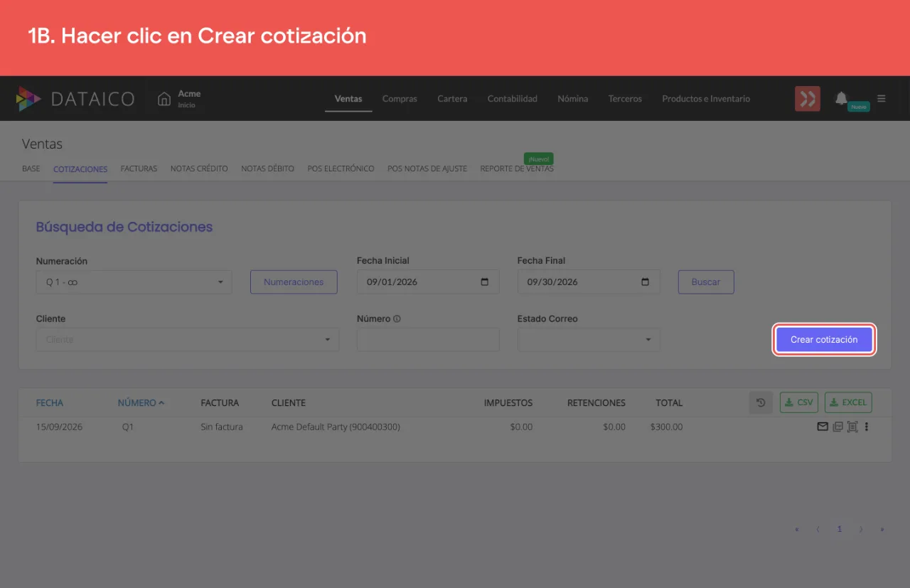The image size is (910, 588).
Task: Go to the previous results page
Action: click(818, 529)
